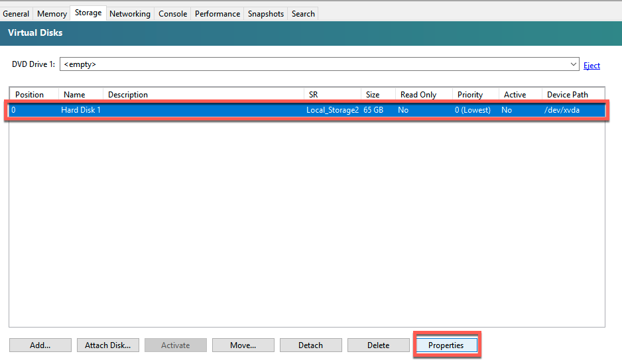Select the Storage tab
Screen dimensions: 622x364
(x=88, y=13)
